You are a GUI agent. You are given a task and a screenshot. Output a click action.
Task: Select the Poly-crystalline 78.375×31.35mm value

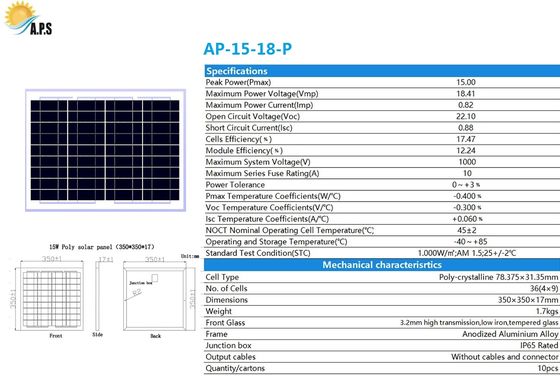coord(499,277)
